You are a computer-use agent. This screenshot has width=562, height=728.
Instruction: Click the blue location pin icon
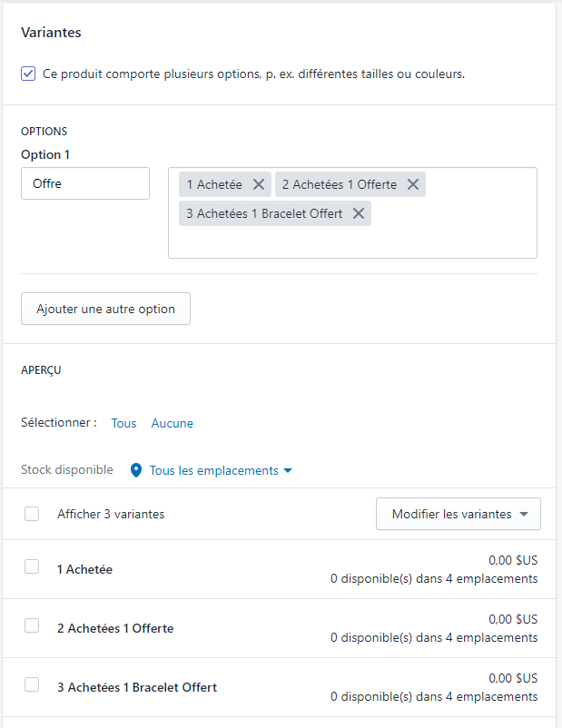(x=136, y=470)
